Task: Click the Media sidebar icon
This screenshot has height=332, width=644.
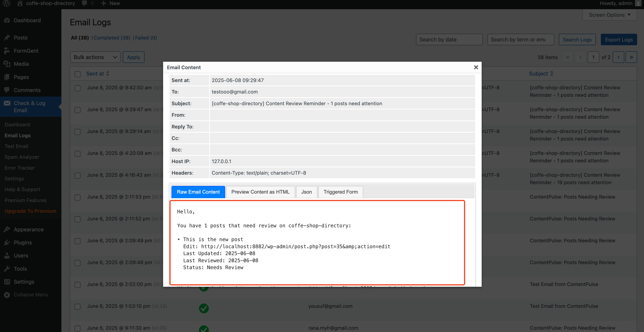Action: (7, 64)
